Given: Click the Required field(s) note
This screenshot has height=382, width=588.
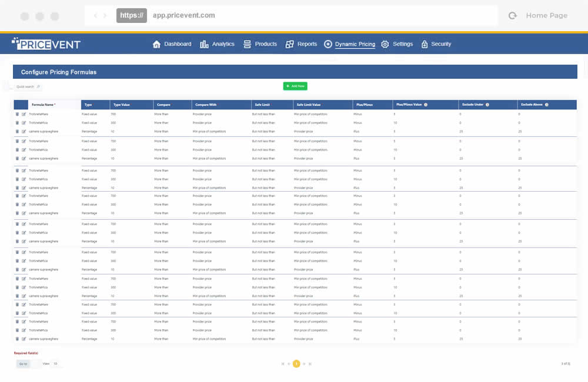Looking at the screenshot, I should point(26,353).
